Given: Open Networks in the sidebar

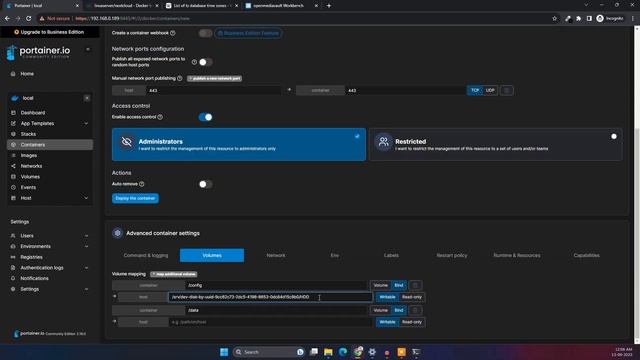Looking at the screenshot, I should tap(31, 166).
